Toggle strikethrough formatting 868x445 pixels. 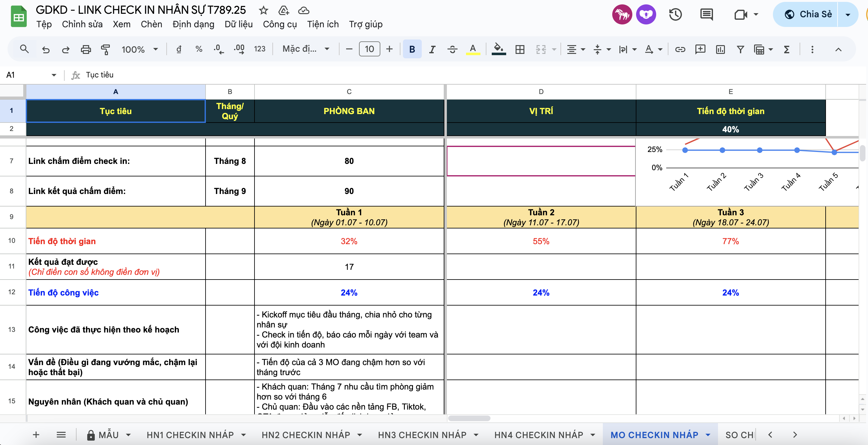click(x=452, y=50)
